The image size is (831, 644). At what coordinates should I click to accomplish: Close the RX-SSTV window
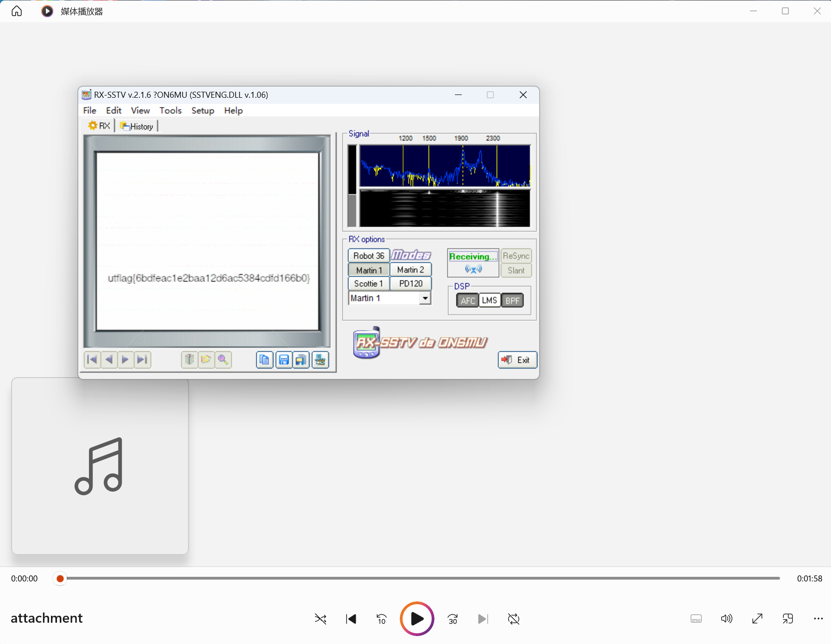pyautogui.click(x=523, y=95)
